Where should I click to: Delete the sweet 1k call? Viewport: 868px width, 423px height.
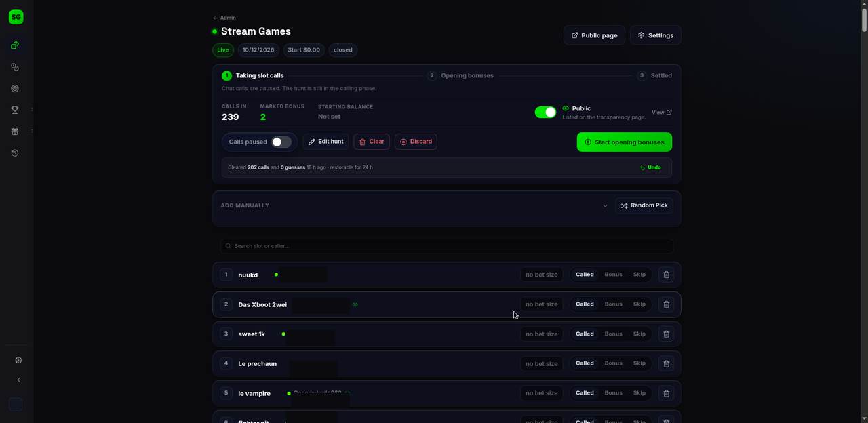pos(666,334)
